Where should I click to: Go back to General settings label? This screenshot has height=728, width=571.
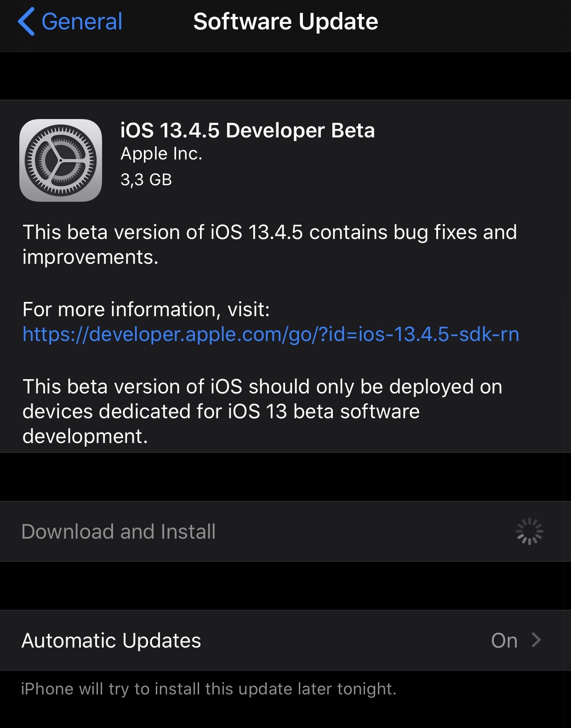coord(82,22)
